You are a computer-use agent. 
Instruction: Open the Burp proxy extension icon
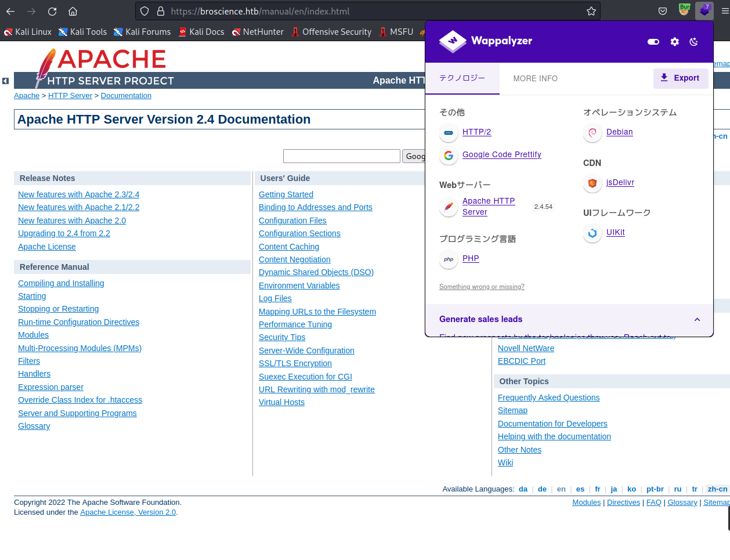(684, 10)
